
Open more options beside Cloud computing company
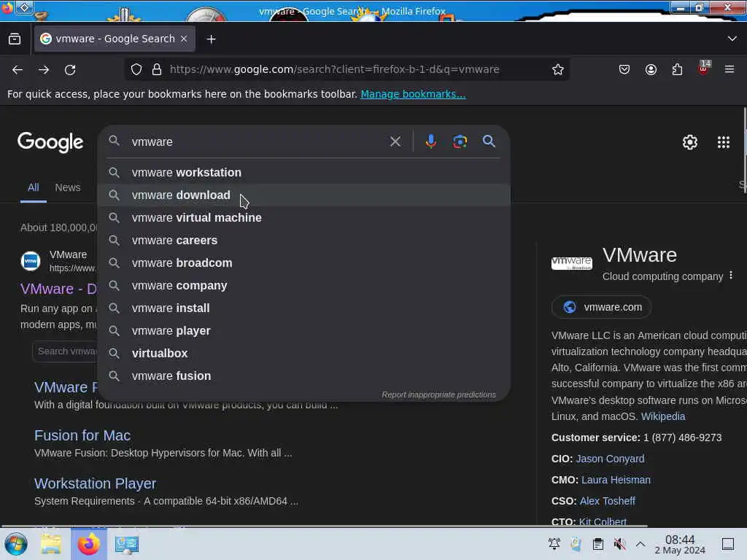(731, 276)
